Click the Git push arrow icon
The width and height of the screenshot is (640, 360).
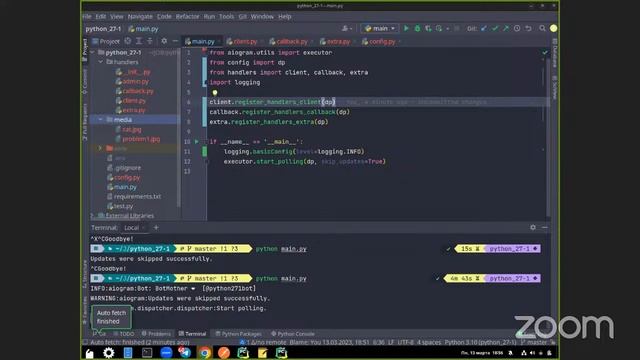[x=506, y=28]
